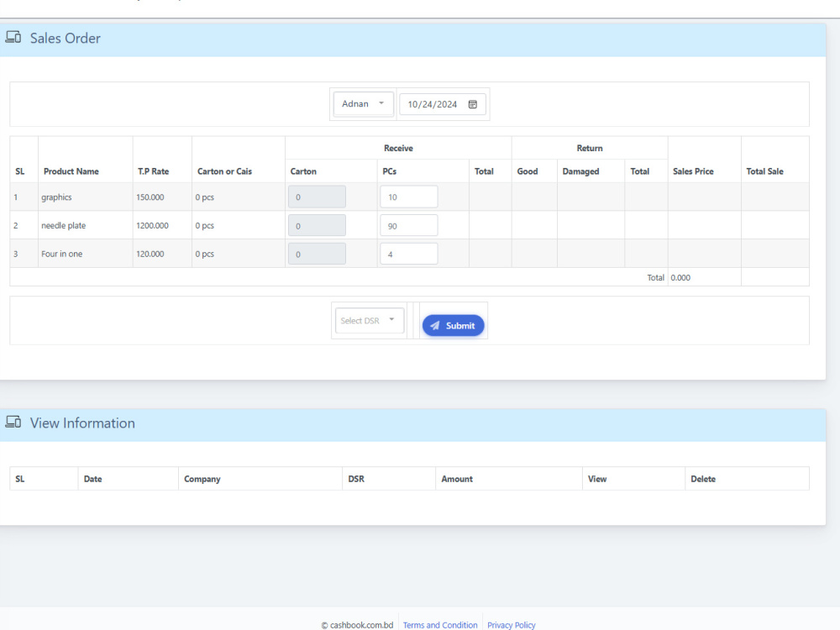
Task: Open the Privacy Policy link
Action: [511, 625]
